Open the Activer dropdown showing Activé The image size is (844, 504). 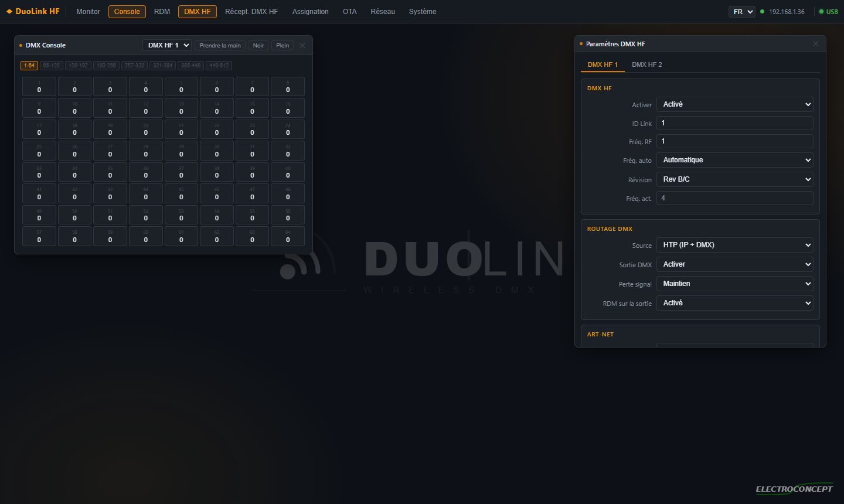(735, 104)
